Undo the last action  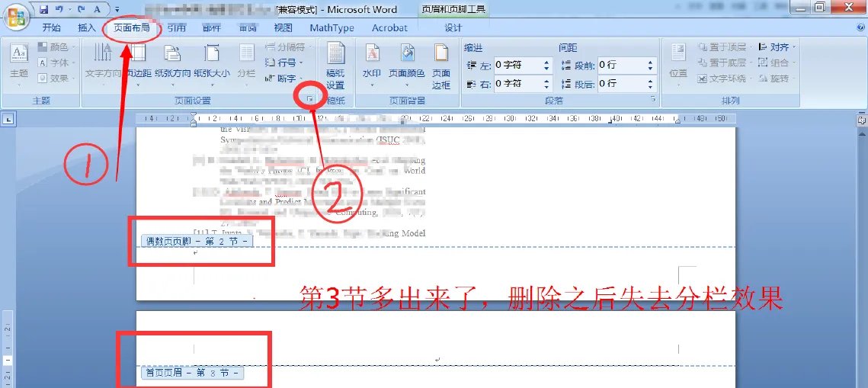(59, 9)
